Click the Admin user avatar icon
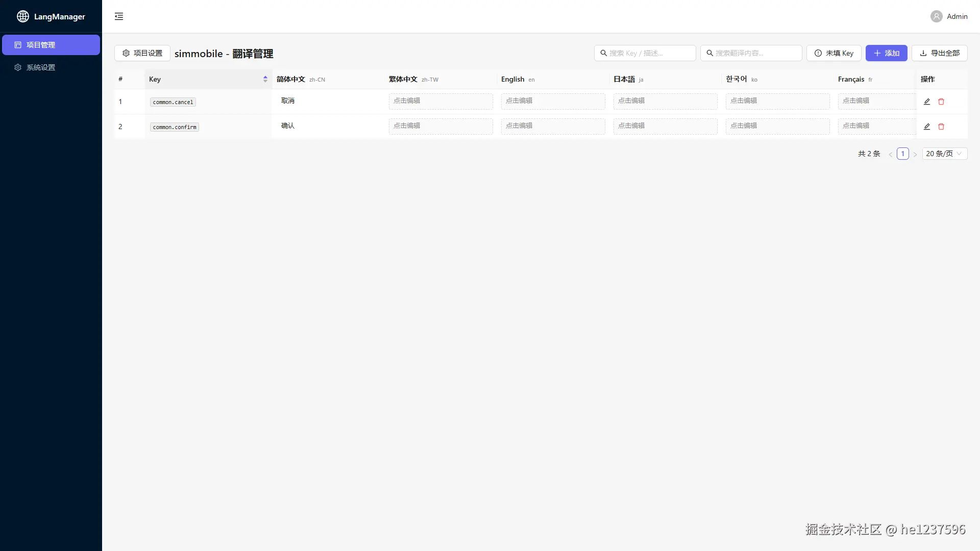 (936, 16)
